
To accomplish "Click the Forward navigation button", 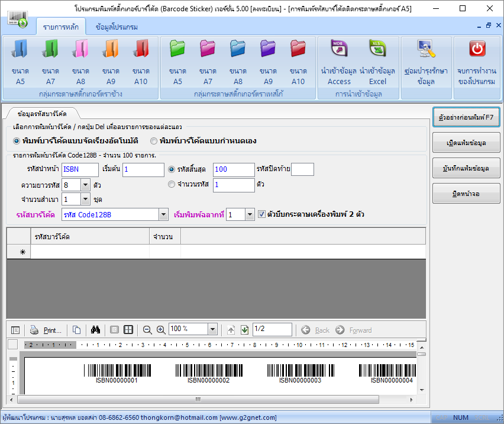I will tap(353, 330).
